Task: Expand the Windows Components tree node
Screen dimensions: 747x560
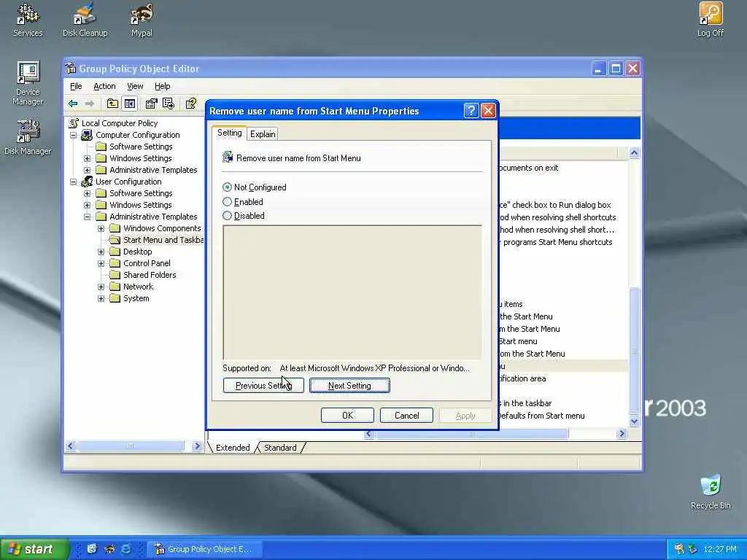Action: (x=101, y=228)
